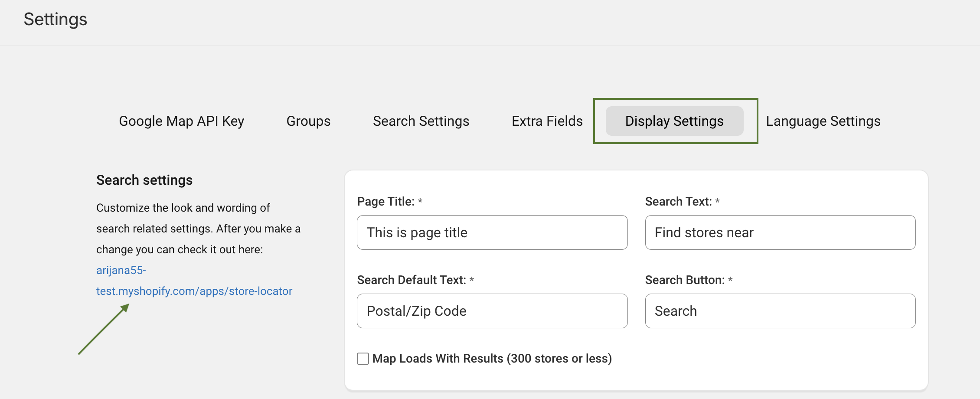Viewport: 980px width, 399px height.
Task: Open the Language Settings tab
Action: pos(823,121)
